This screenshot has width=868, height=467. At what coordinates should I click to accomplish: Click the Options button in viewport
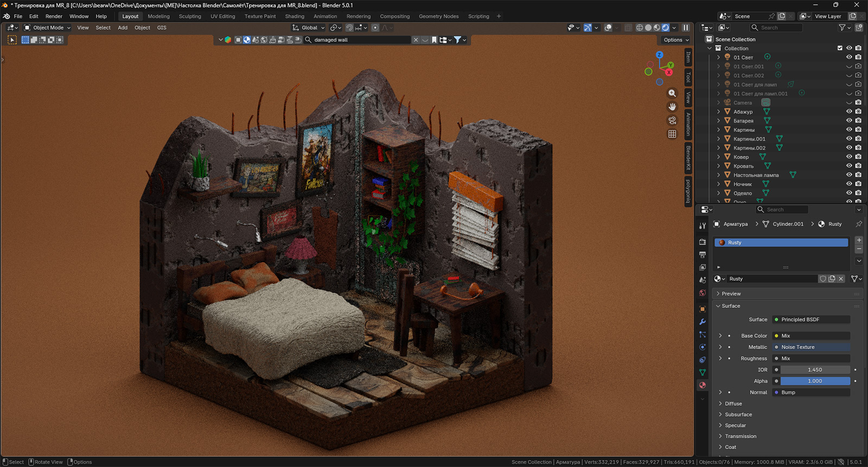click(675, 40)
